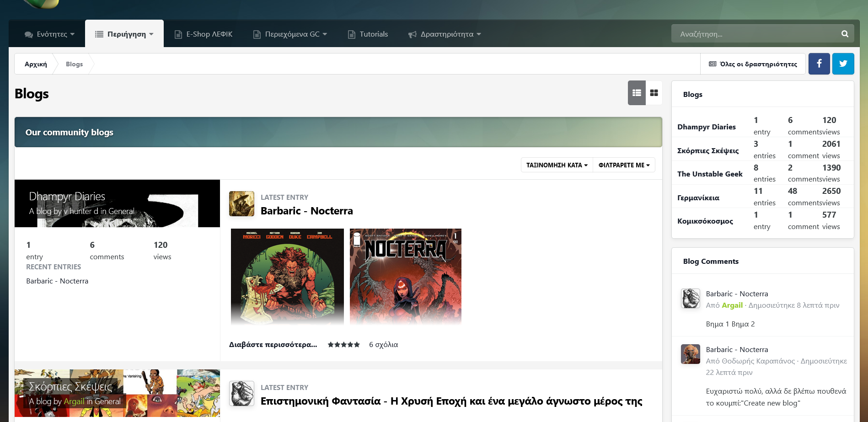Viewport: 868px width, 422px height.
Task: Open Κομικσόκοσμος blog in sidebar
Action: [705, 221]
